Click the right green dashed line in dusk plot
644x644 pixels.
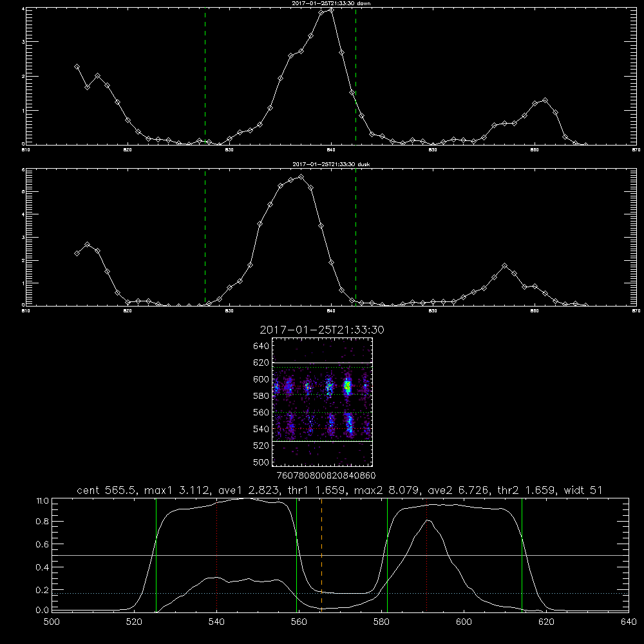point(355,237)
